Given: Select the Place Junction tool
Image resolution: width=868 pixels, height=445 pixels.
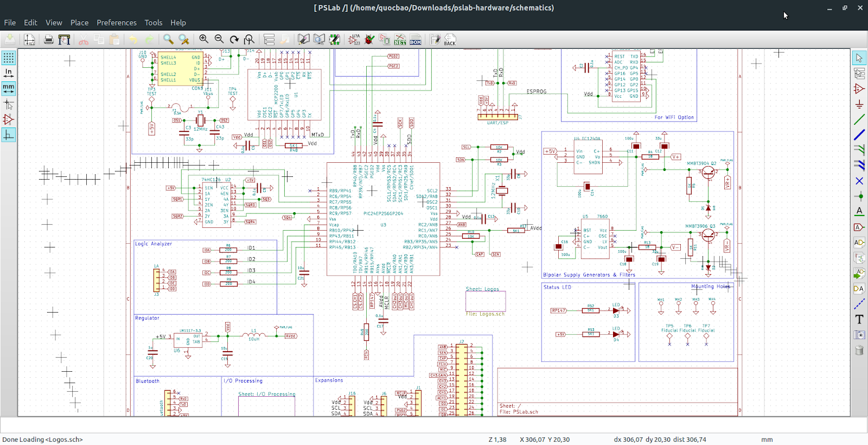Looking at the screenshot, I should click(x=859, y=196).
